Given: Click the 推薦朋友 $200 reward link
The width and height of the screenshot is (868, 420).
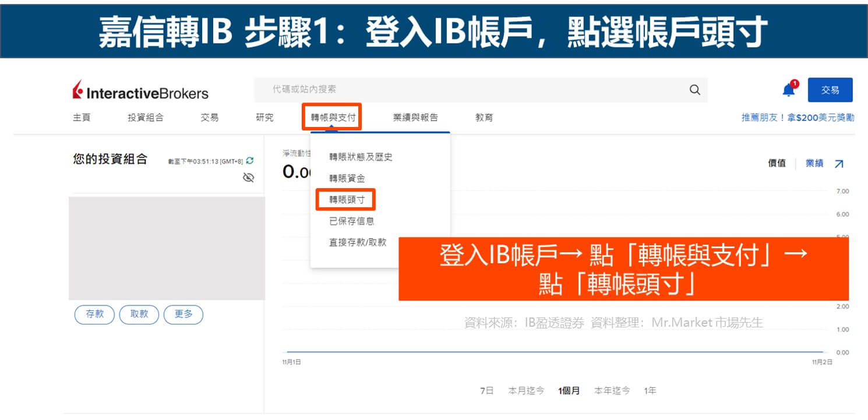Looking at the screenshot, I should [x=798, y=118].
